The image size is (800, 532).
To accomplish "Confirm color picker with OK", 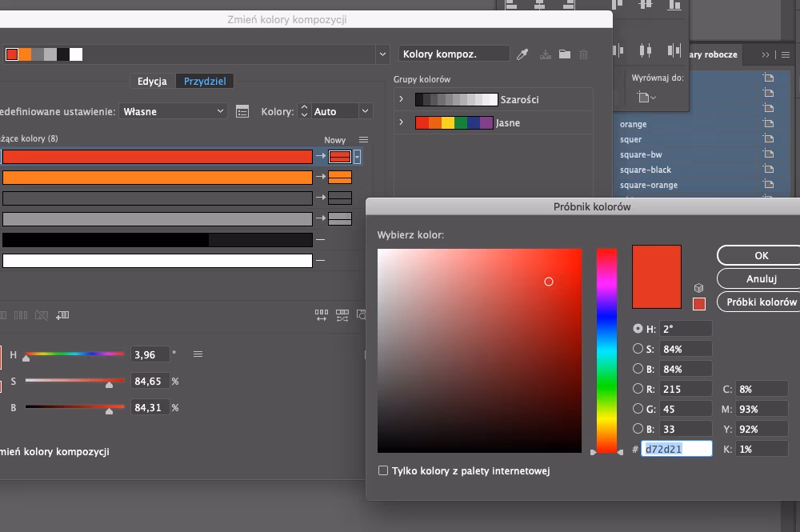I will 758,255.
